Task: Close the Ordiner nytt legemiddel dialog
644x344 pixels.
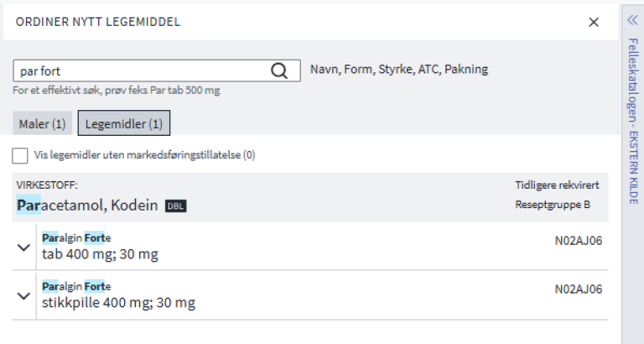Action: pyautogui.click(x=594, y=22)
